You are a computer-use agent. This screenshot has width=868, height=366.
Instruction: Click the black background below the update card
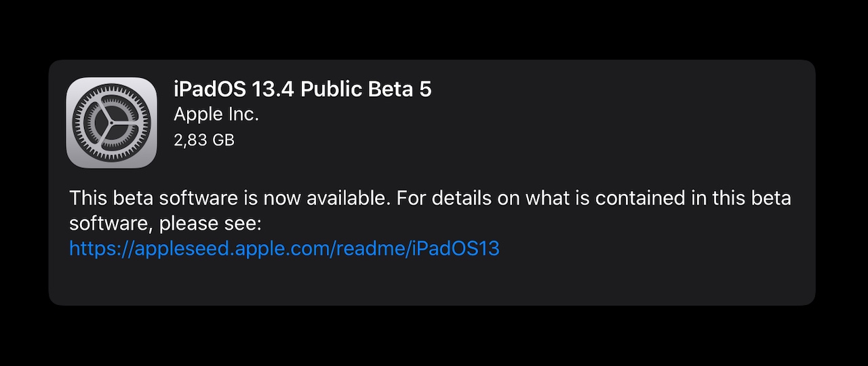pyautogui.click(x=434, y=336)
